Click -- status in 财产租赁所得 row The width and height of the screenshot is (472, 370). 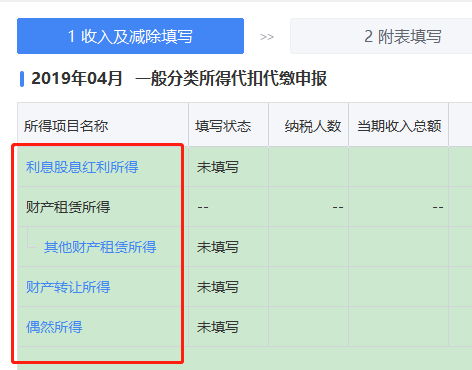pyautogui.click(x=203, y=207)
